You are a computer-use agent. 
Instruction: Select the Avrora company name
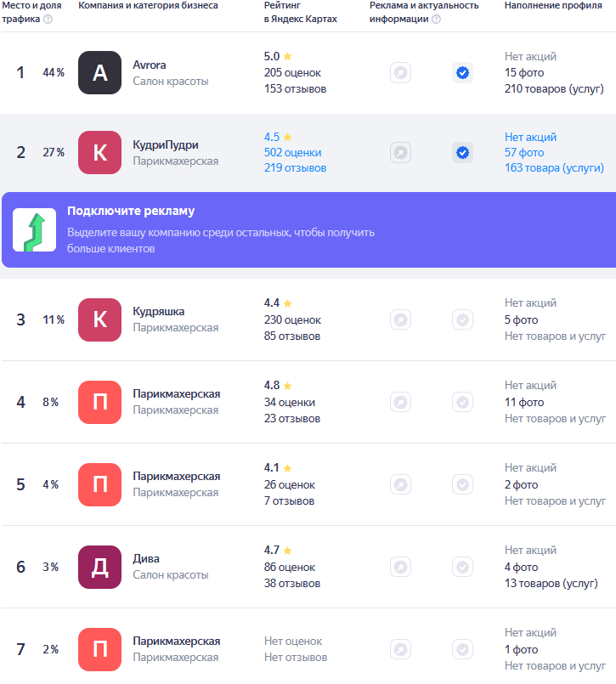click(150, 65)
